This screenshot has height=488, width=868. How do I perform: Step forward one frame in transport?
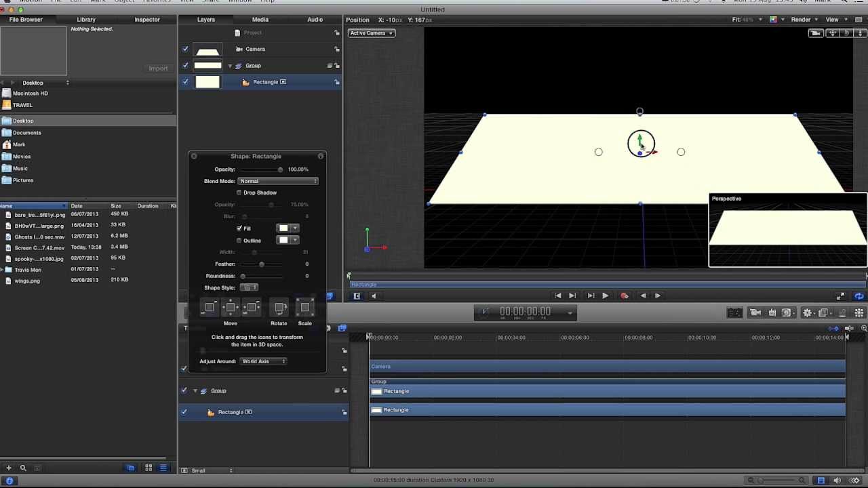tap(658, 296)
